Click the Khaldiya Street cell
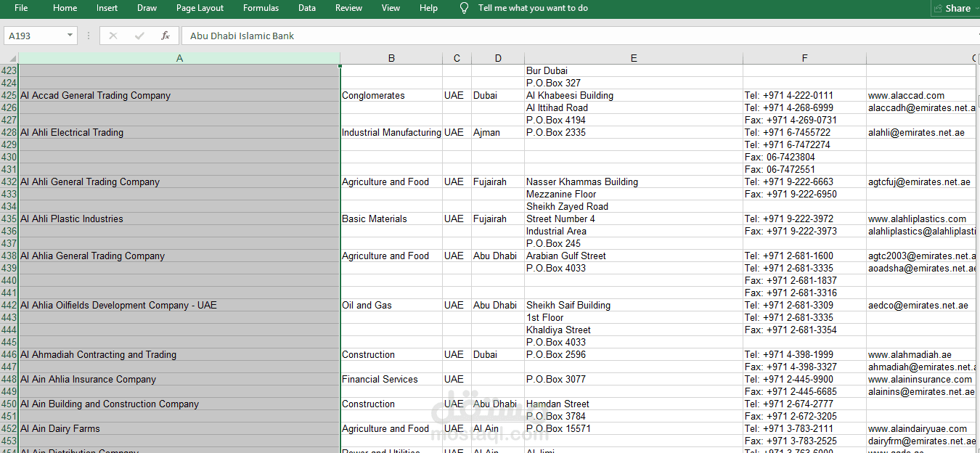 tap(634, 330)
